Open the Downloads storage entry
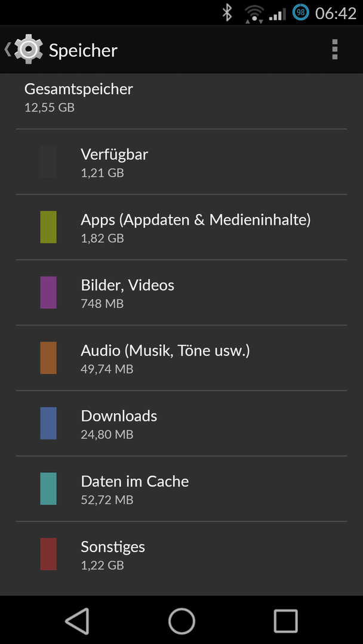363x644 pixels. 181,423
